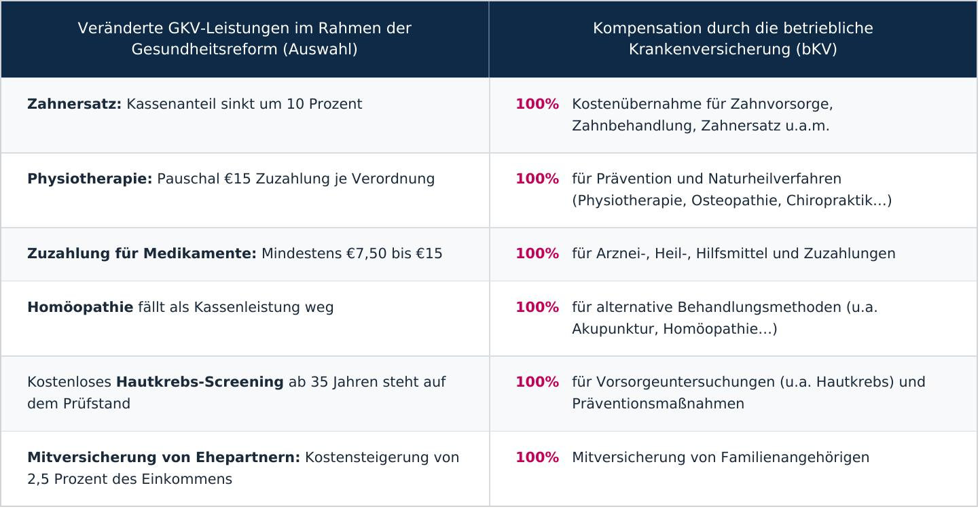Viewport: 980px width, 509px height.
Task: Select 'Mitversicherung von Ehepartnern:' bold label
Action: coord(164,457)
